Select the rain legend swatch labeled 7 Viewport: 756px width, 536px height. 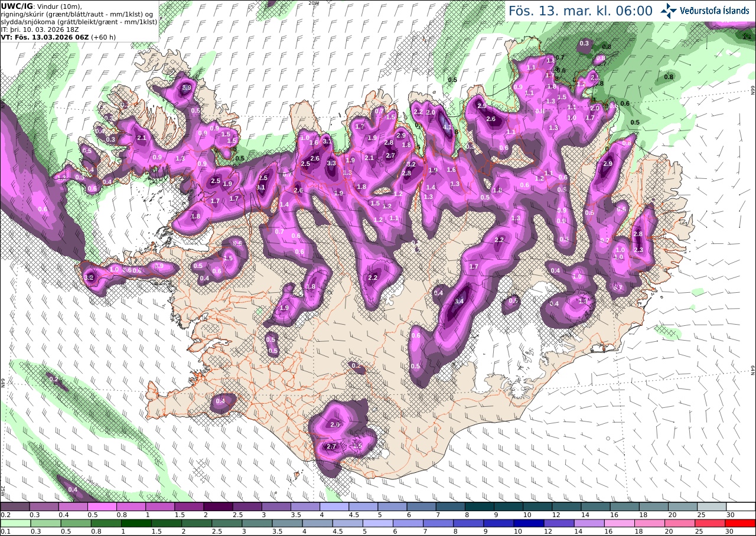coord(438,523)
